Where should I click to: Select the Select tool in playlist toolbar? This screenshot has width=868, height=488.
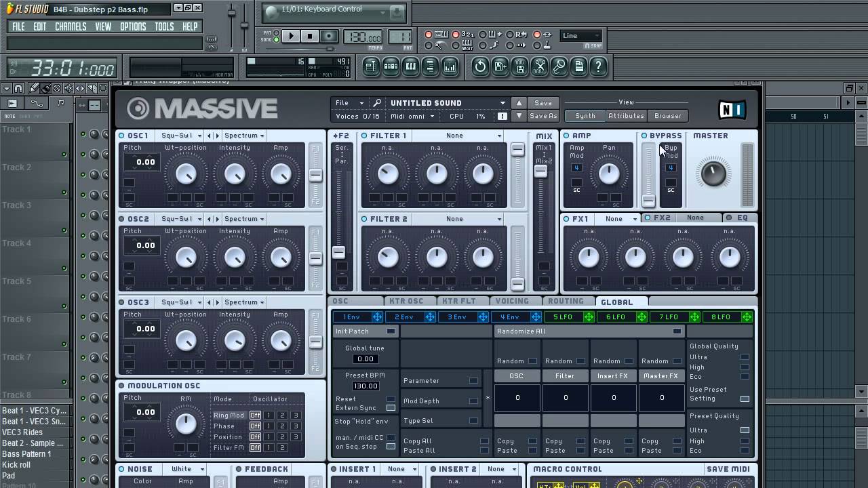pos(103,88)
